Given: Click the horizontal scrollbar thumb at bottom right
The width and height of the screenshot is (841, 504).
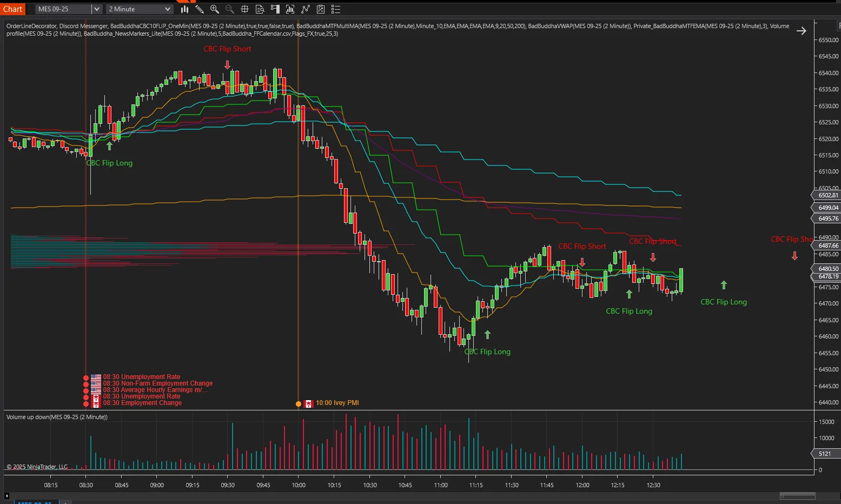Looking at the screenshot, I should tap(798, 496).
